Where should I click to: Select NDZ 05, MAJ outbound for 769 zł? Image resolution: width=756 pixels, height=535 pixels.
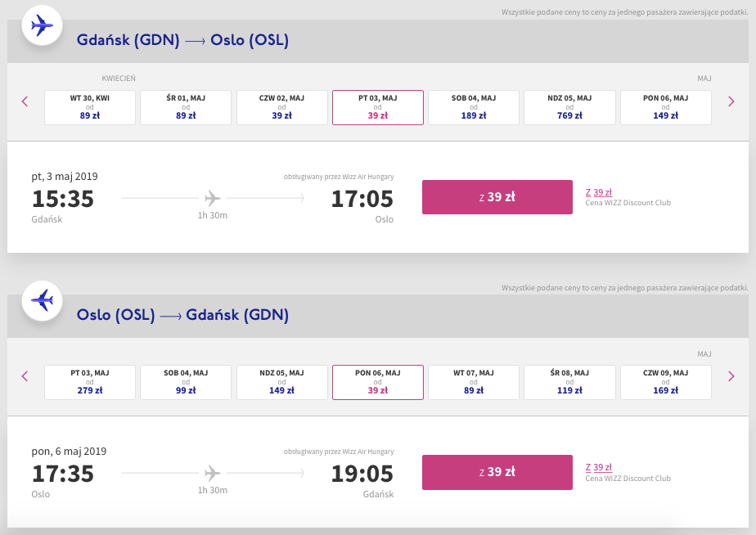point(569,107)
